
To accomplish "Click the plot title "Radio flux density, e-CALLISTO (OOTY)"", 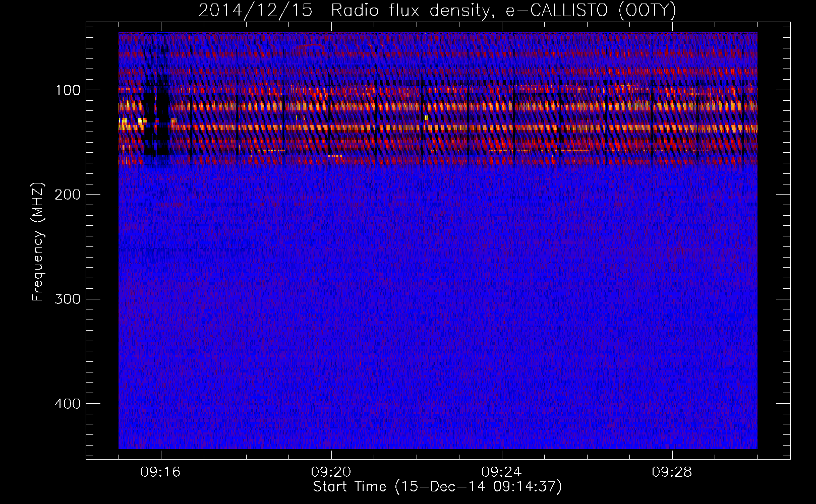I will pyautogui.click(x=503, y=10).
